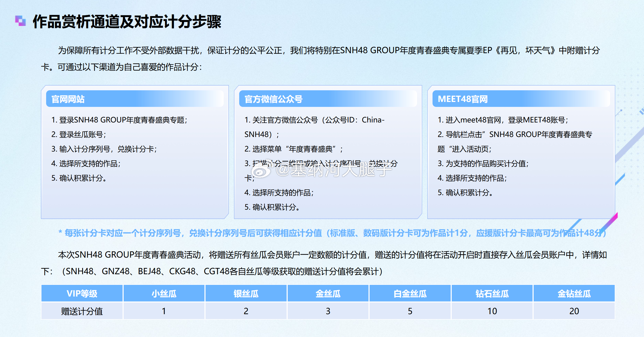This screenshot has height=337, width=644.
Task: Click value 5 under 白金丝瓜
Action: [410, 311]
